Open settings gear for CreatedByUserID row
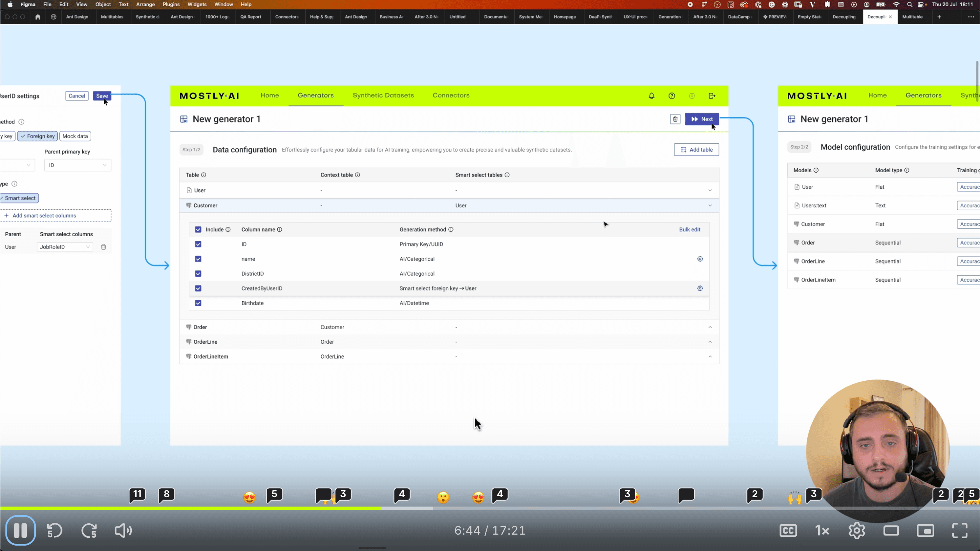The image size is (980, 551). 700,288
